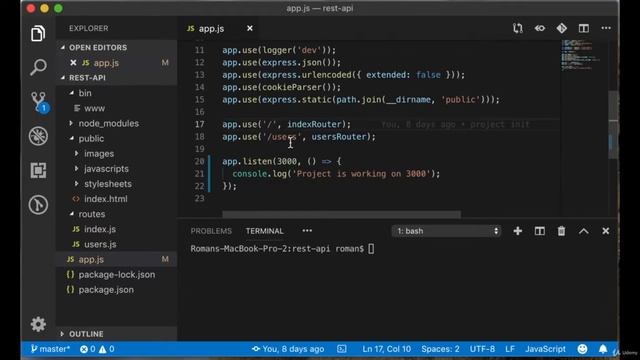Split the terminal panel
This screenshot has width=640, height=360.
[x=540, y=231]
